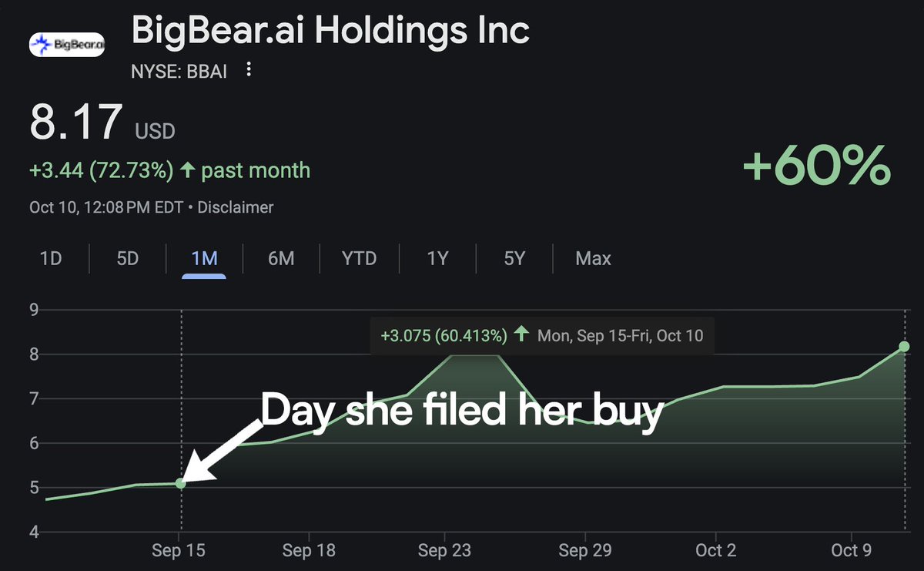Viewport: 924px width, 571px height.
Task: Click the up arrow in the chart tooltip
Action: point(521,335)
